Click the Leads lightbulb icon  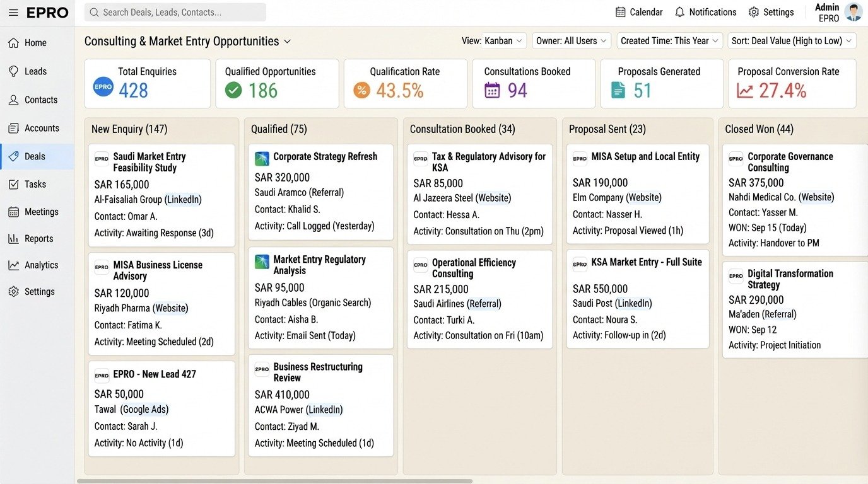(13, 71)
